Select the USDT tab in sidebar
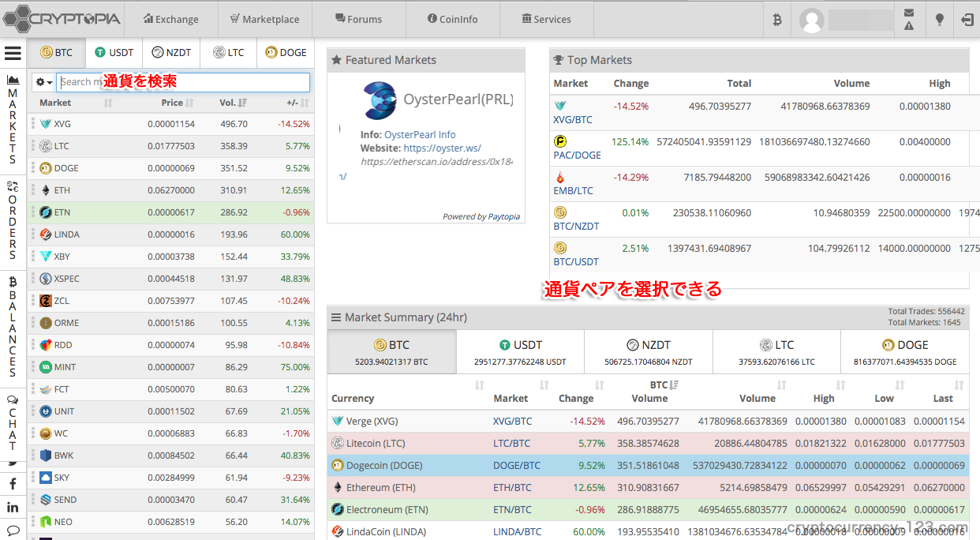 click(114, 53)
